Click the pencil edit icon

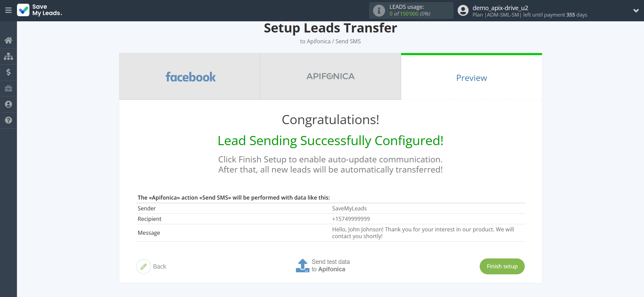144,267
